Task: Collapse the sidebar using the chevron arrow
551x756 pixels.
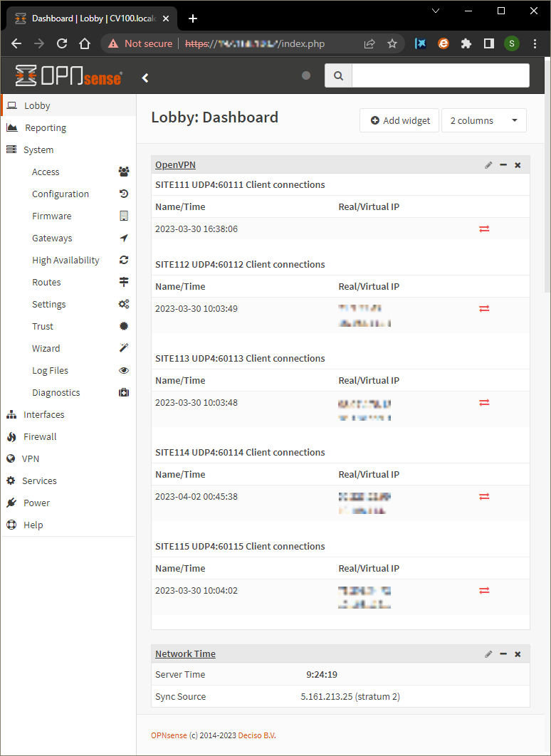Action: [145, 78]
